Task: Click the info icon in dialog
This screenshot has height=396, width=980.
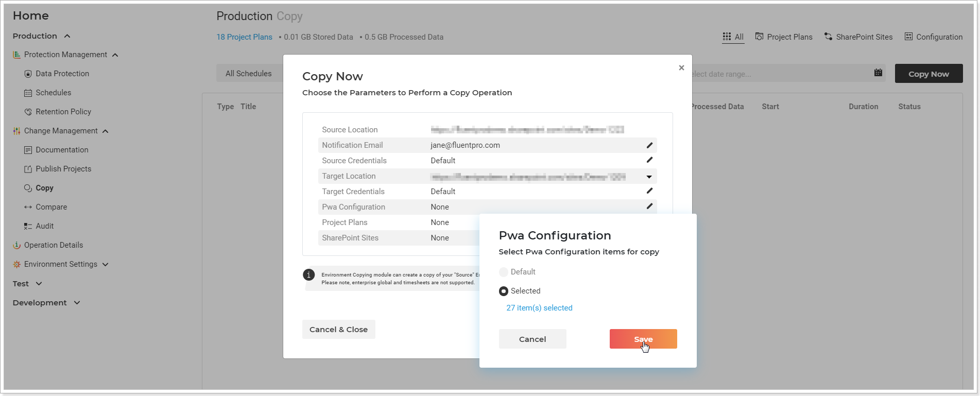Action: point(308,274)
